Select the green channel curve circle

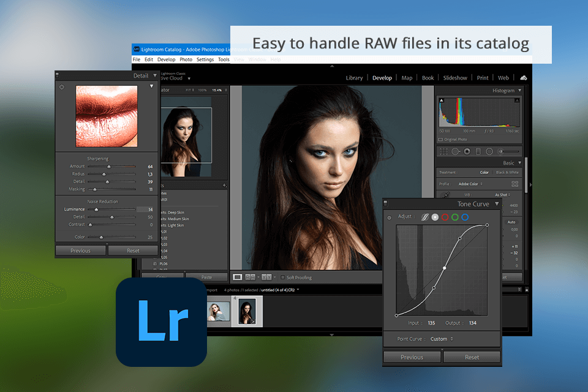455,217
